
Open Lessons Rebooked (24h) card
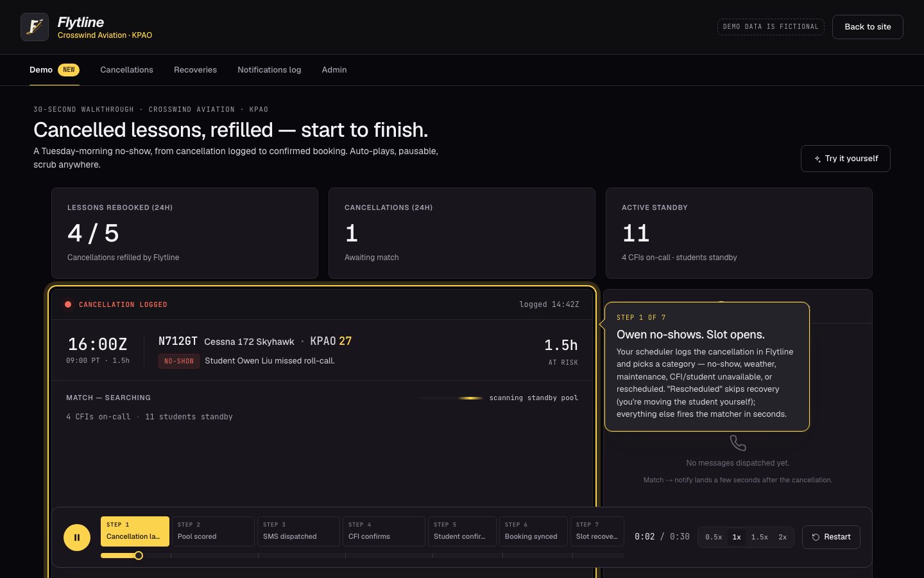click(185, 233)
